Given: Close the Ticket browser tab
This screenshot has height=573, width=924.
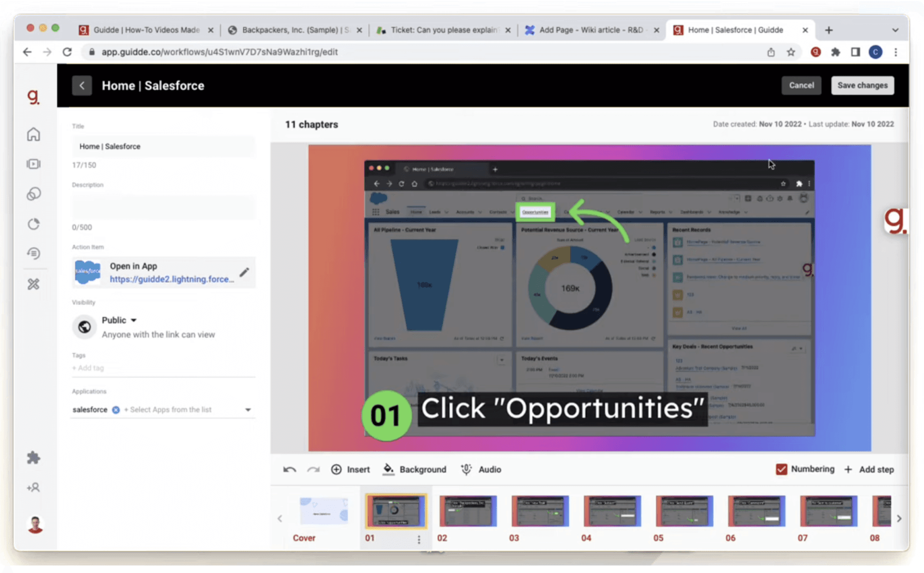Looking at the screenshot, I should pos(508,30).
